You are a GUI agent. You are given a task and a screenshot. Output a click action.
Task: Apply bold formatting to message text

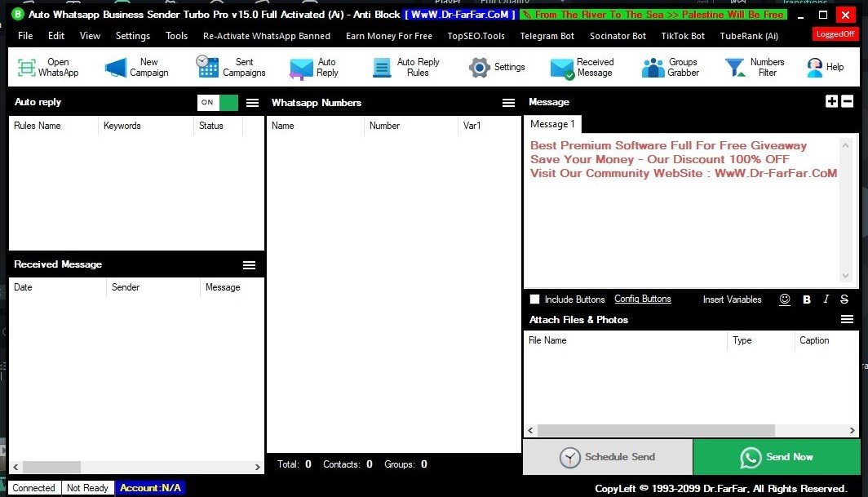click(x=807, y=300)
